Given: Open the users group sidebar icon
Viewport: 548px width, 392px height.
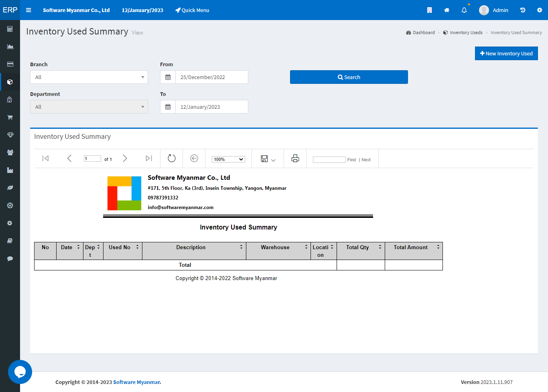Looking at the screenshot, I should [x=10, y=152].
